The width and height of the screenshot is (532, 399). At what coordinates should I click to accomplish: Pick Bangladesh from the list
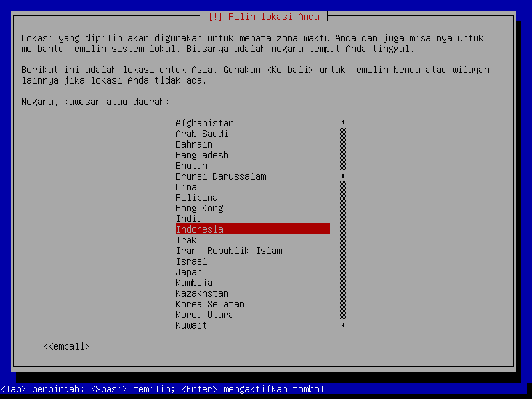point(202,155)
